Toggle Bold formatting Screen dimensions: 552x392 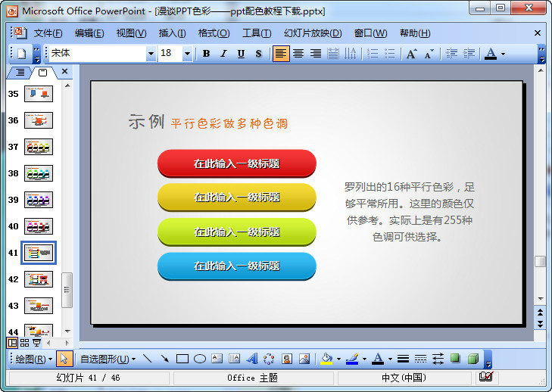point(206,54)
